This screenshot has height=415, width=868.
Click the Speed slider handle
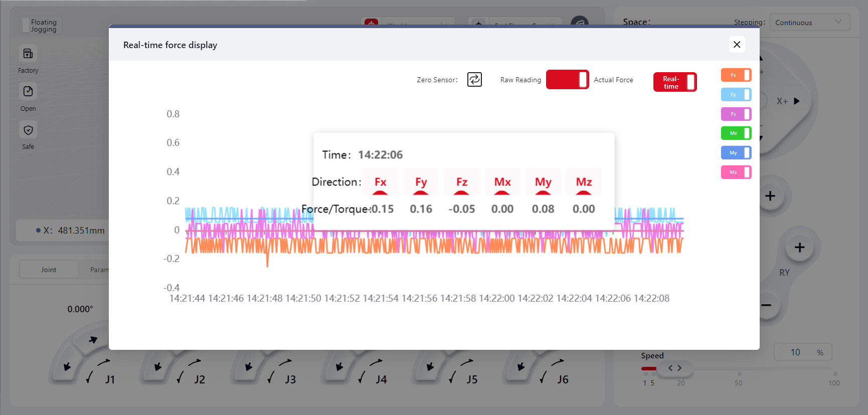(x=675, y=368)
